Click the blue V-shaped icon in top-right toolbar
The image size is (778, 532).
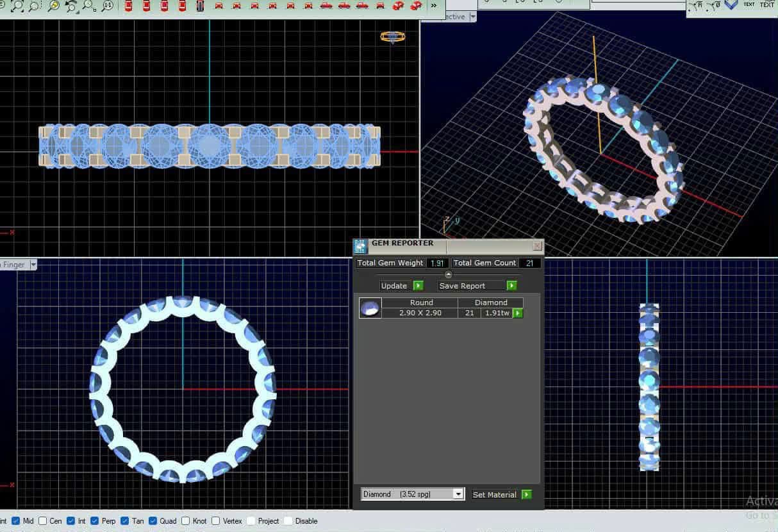pyautogui.click(x=731, y=4)
